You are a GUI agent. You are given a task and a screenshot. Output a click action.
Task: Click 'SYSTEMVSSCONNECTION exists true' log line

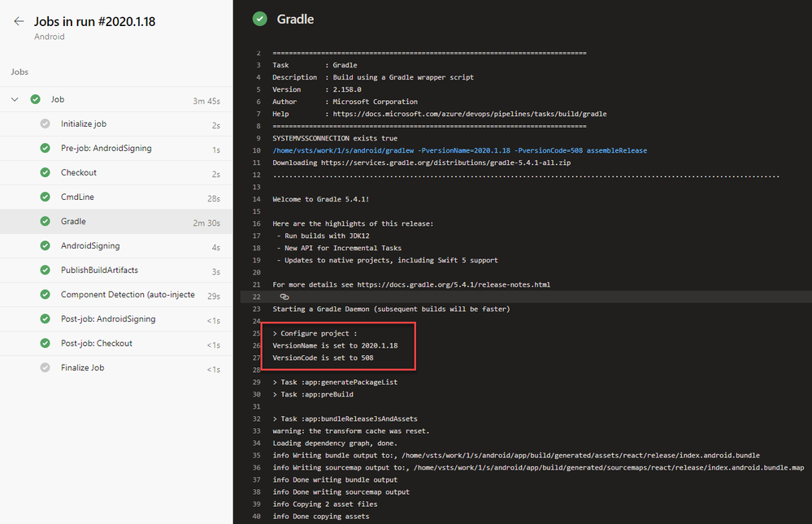click(x=335, y=138)
